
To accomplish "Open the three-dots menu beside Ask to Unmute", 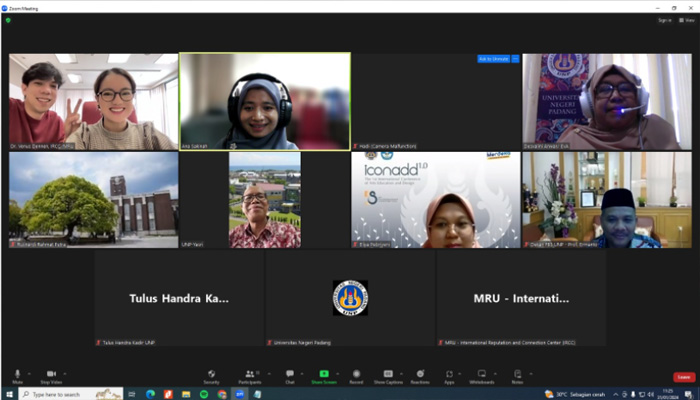I will 516,59.
